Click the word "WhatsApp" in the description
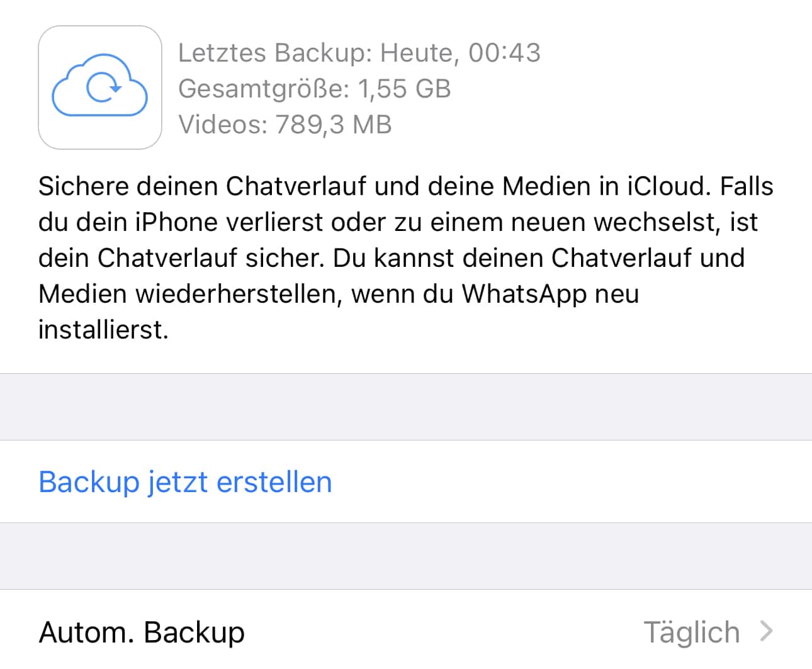The height and width of the screenshot is (669, 812). point(524,294)
